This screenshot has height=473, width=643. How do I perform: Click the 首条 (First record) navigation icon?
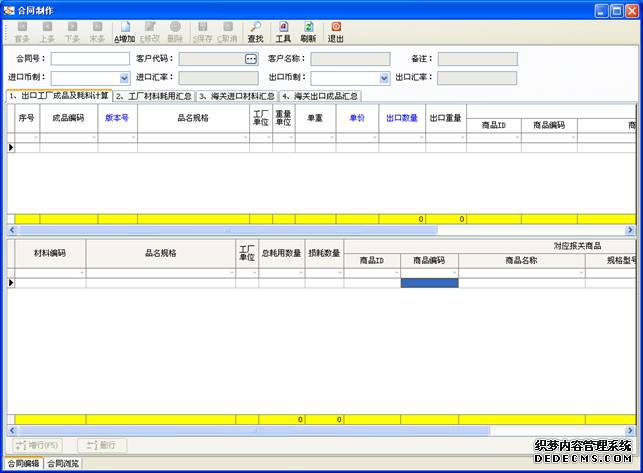22,32
